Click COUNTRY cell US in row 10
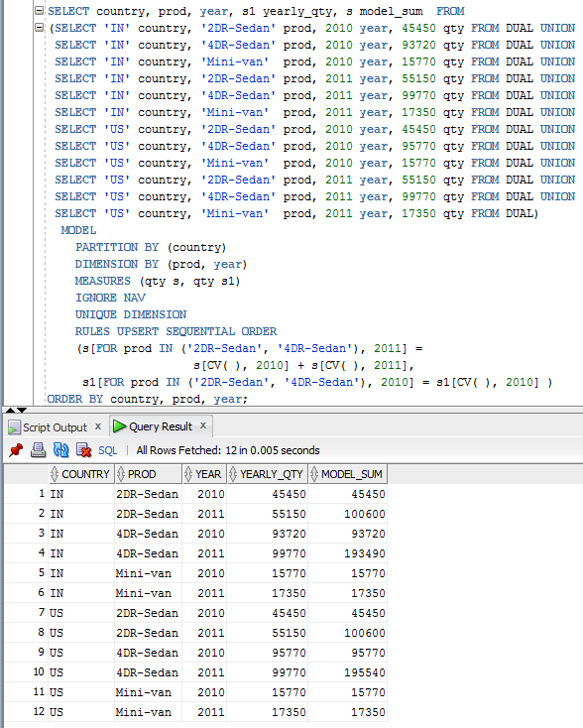The image size is (583, 728). click(x=81, y=672)
